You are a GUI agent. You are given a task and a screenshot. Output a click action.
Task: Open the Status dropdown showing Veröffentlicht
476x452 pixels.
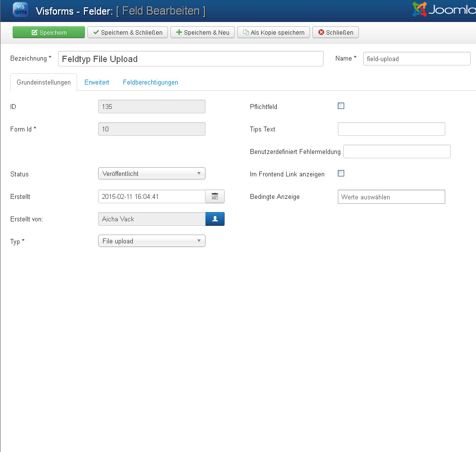[152, 173]
